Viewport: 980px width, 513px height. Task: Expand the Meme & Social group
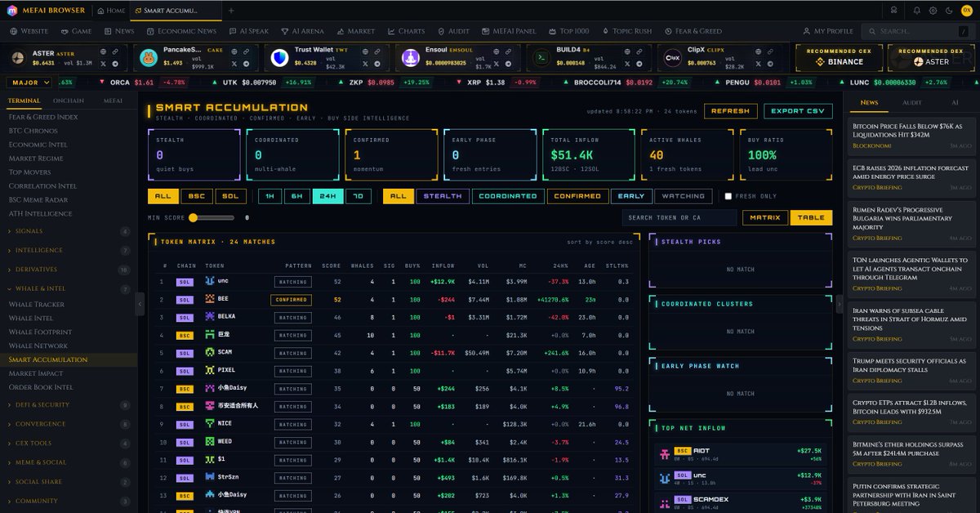click(69, 462)
